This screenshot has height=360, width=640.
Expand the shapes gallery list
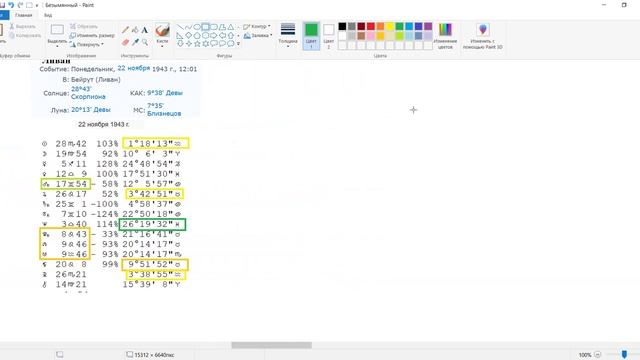click(238, 44)
